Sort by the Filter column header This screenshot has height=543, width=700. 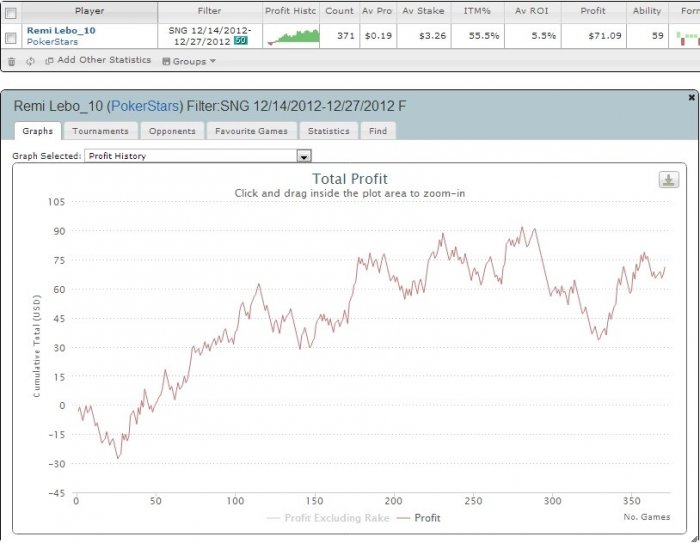point(209,11)
